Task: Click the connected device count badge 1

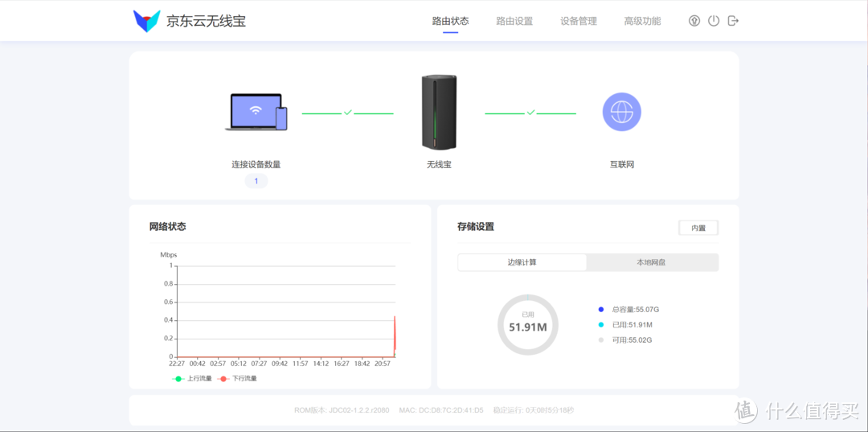Action: coord(256,181)
